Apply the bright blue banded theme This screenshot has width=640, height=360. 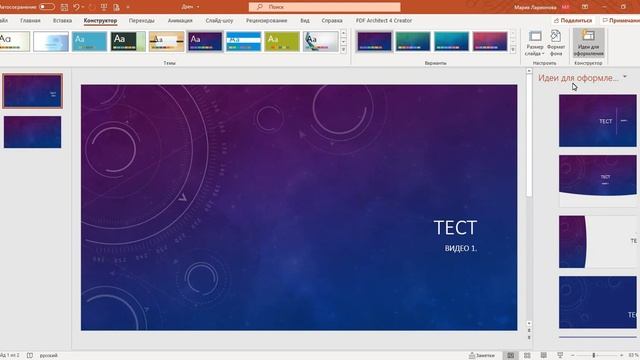point(244,41)
